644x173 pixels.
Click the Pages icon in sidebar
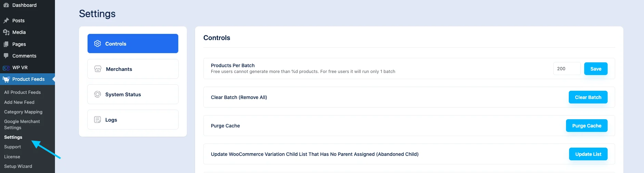click(6, 44)
